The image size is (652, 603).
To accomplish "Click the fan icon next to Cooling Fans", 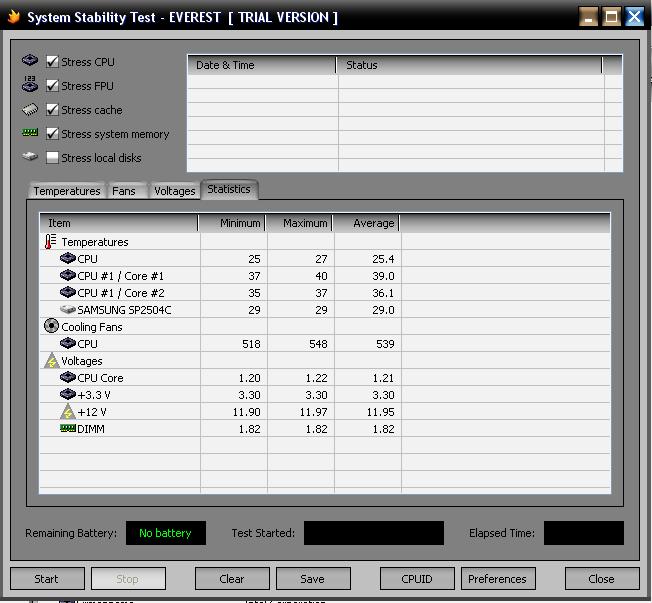I will coord(51,326).
